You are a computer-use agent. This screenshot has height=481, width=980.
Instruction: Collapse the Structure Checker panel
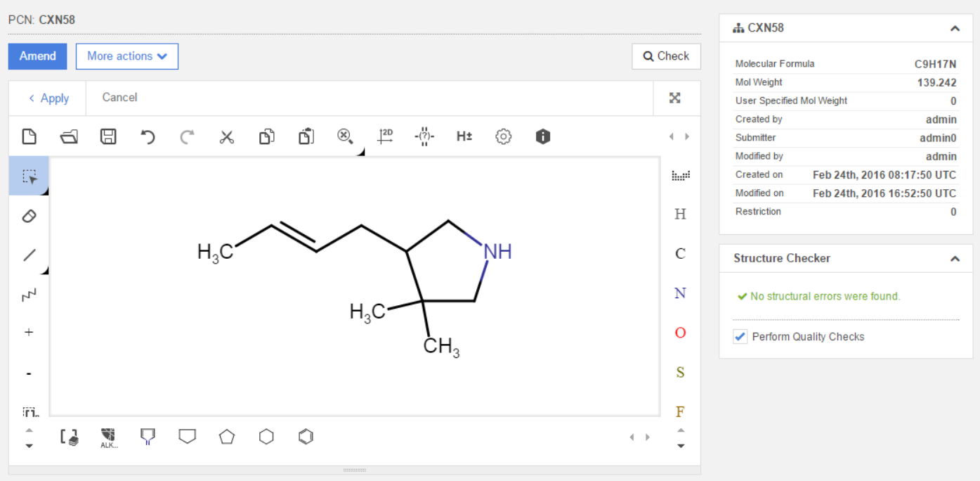(x=955, y=259)
